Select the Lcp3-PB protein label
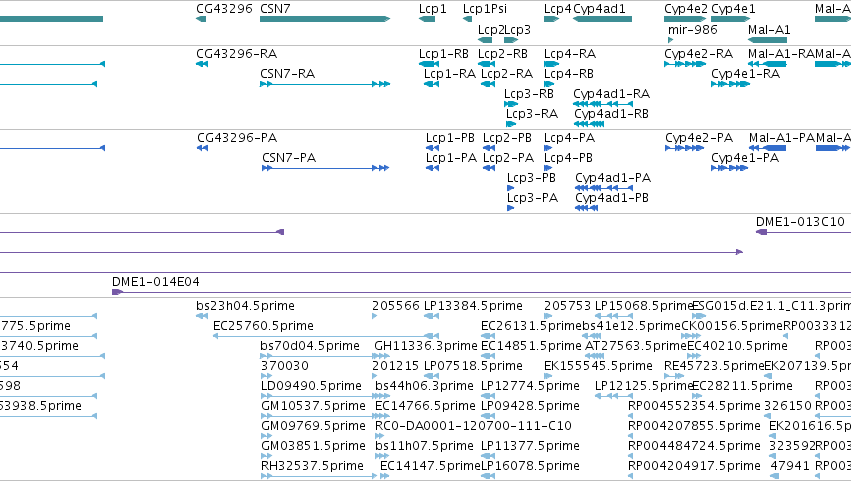Screen dimensions: 851x481 531,178
